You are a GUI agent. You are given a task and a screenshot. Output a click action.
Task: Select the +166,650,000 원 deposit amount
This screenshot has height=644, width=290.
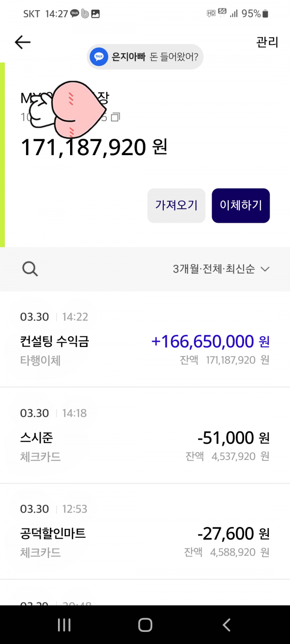211,342
